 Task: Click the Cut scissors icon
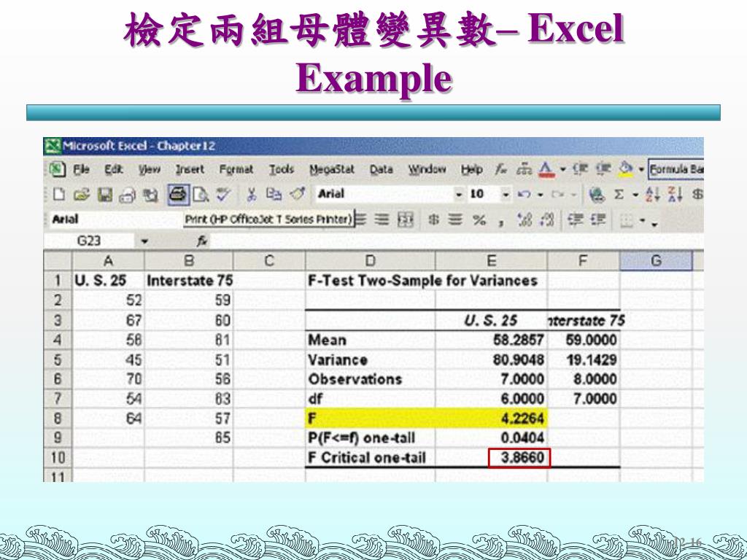pos(251,194)
